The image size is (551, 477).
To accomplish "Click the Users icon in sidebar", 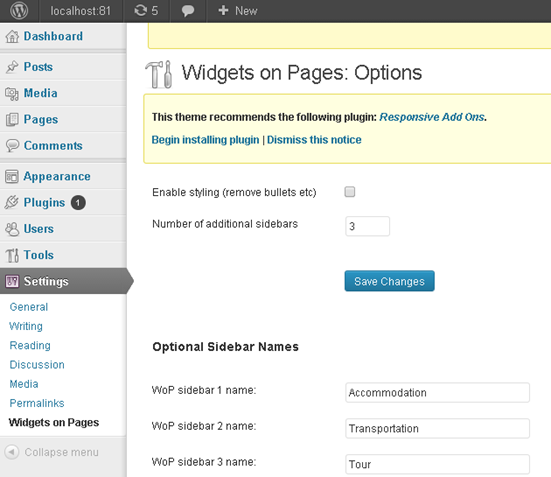I will 12,229.
